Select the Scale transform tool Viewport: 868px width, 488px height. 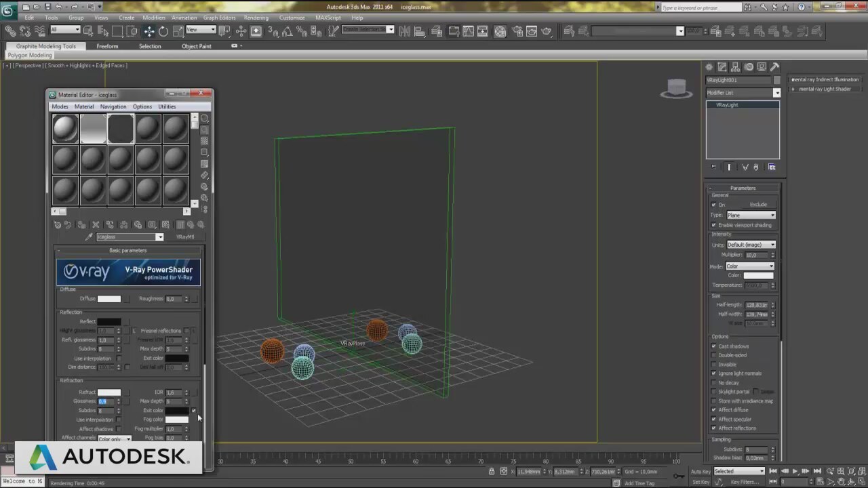pos(178,31)
